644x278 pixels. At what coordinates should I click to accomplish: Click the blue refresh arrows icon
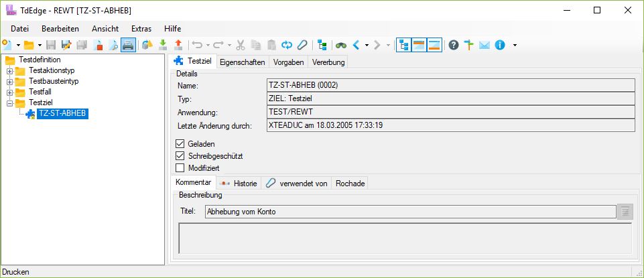[287, 45]
